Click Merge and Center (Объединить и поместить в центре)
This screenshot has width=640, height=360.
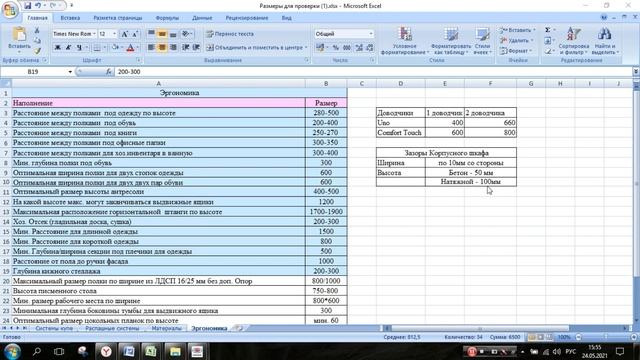(x=256, y=48)
